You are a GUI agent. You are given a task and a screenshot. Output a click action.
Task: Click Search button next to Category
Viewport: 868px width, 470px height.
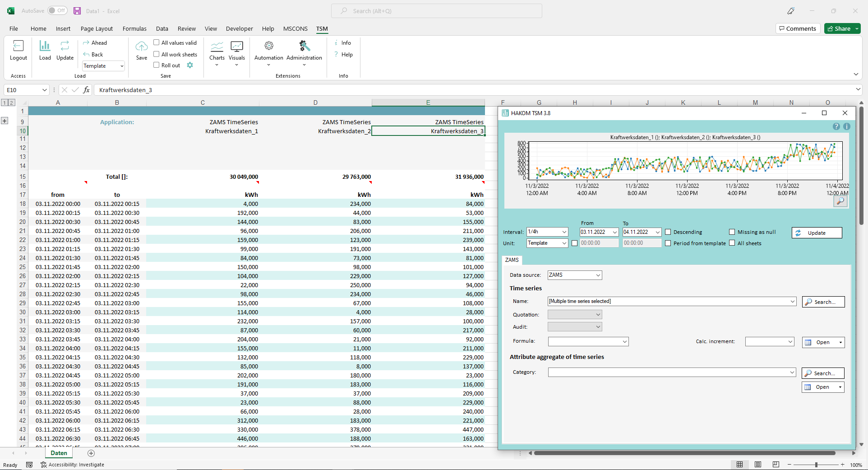tap(823, 373)
